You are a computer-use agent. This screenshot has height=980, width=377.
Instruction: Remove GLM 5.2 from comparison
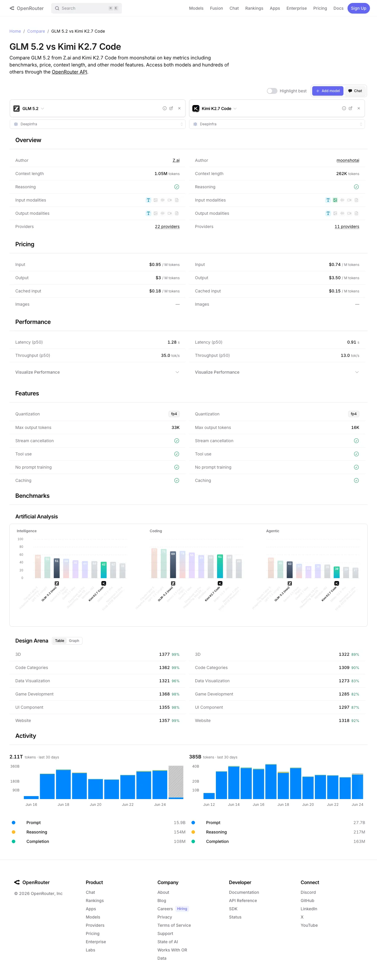click(179, 109)
